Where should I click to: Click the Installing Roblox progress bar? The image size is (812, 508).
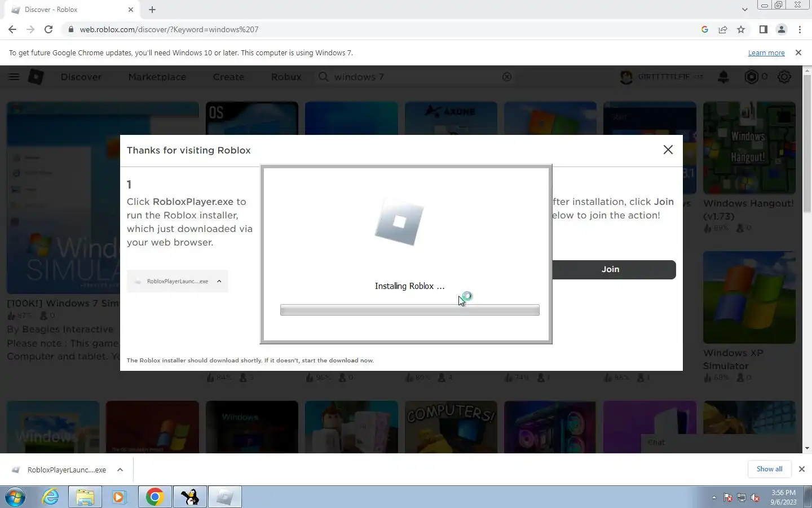click(410, 310)
